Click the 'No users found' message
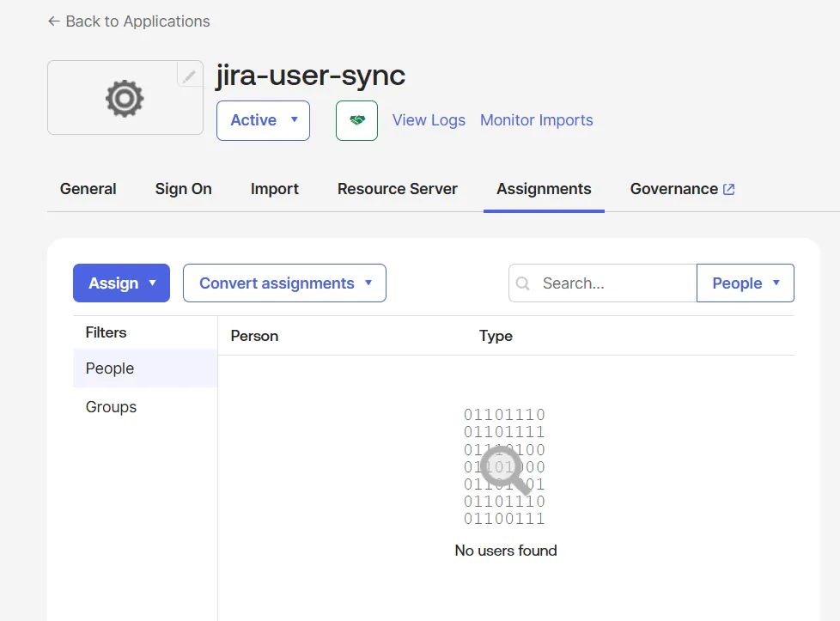This screenshot has width=840, height=621. (506, 551)
